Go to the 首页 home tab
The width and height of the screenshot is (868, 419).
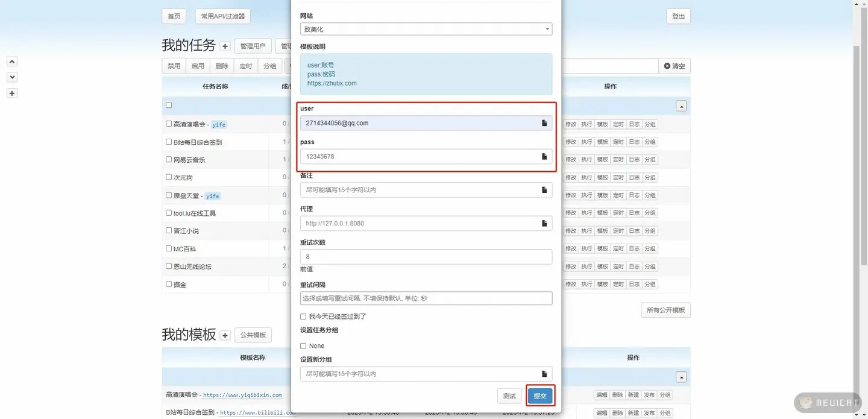point(174,16)
